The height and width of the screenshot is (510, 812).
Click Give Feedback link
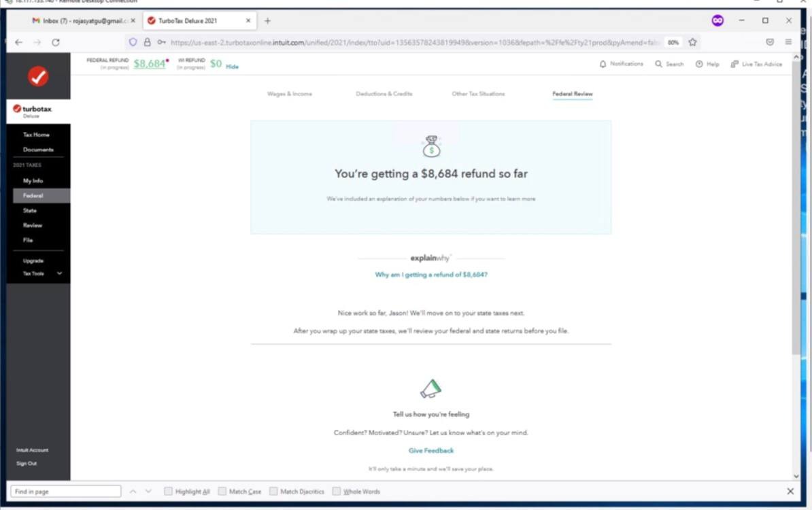coord(431,450)
